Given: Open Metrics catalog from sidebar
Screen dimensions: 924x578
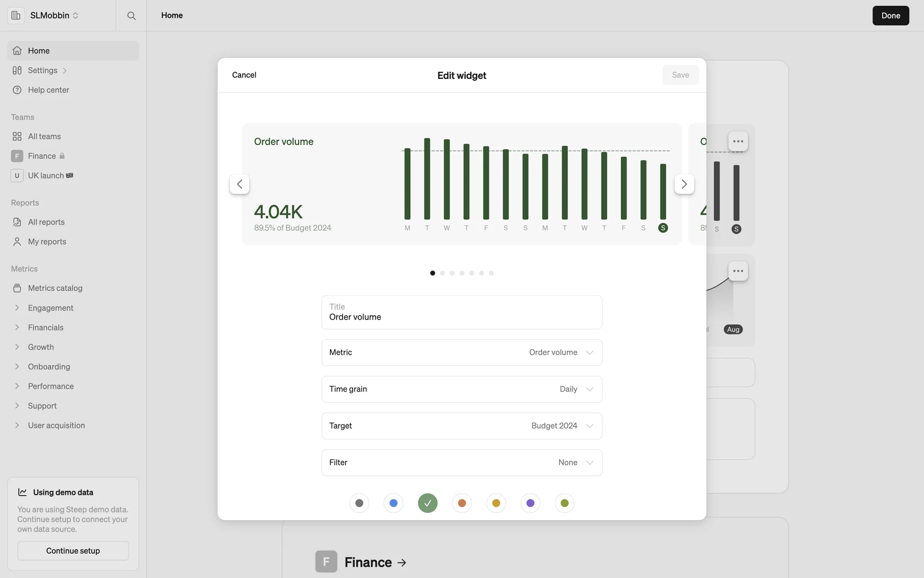Looking at the screenshot, I should pos(55,288).
